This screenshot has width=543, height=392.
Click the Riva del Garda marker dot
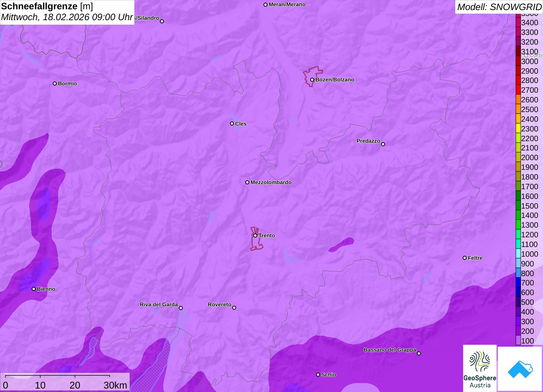181,308
